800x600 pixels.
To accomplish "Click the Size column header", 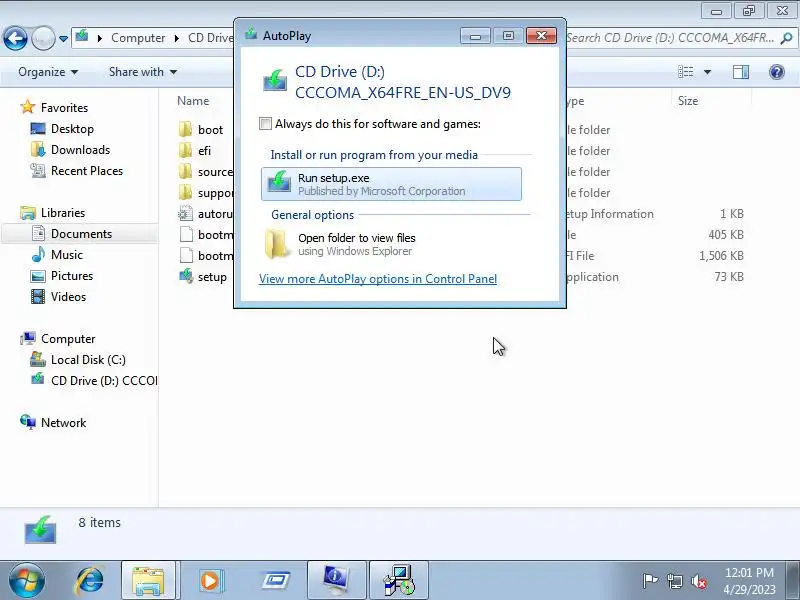I will [x=688, y=101].
